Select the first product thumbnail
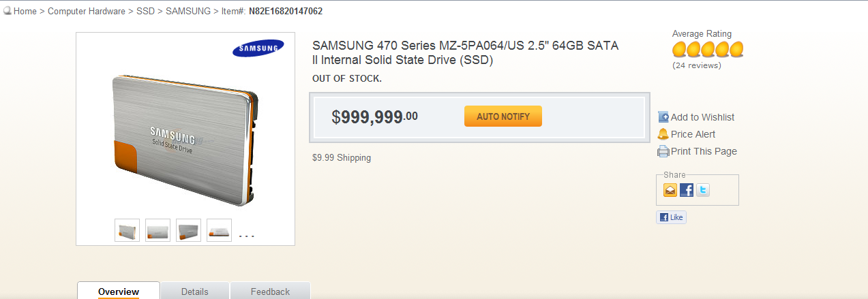The image size is (868, 299). click(x=128, y=230)
